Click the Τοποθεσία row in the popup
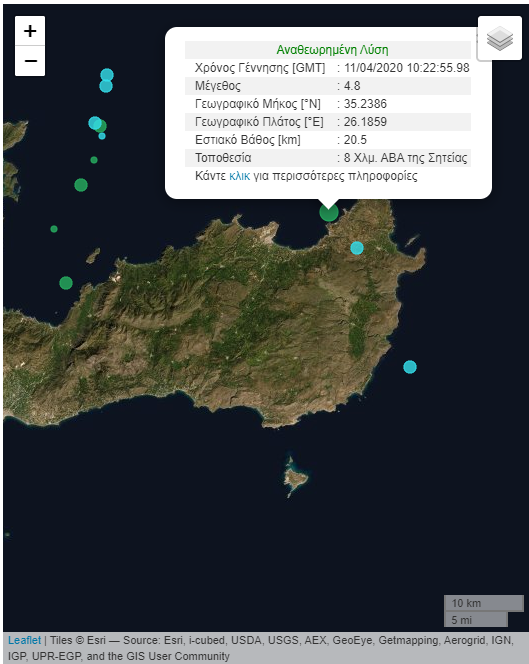529x664 pixels. tap(328, 158)
